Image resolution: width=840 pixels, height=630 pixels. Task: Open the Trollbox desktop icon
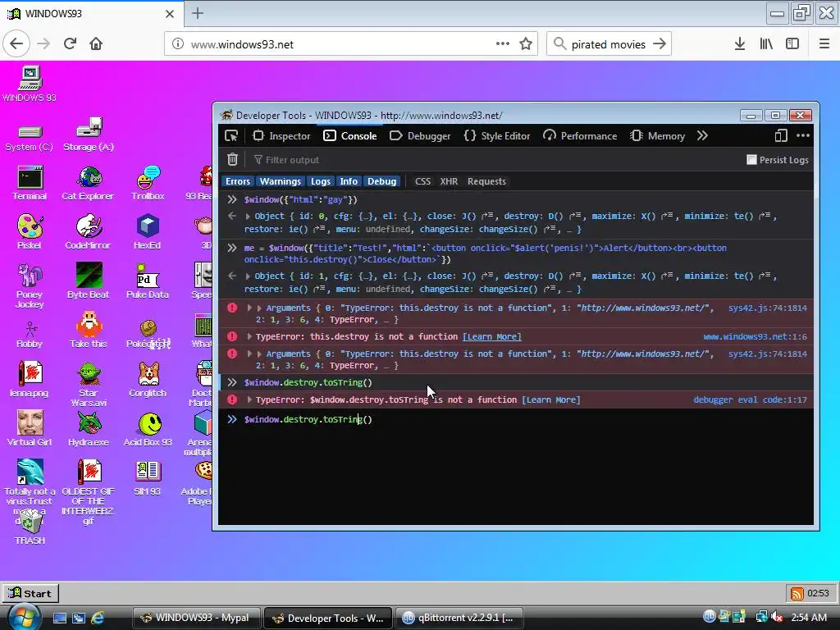point(148,183)
